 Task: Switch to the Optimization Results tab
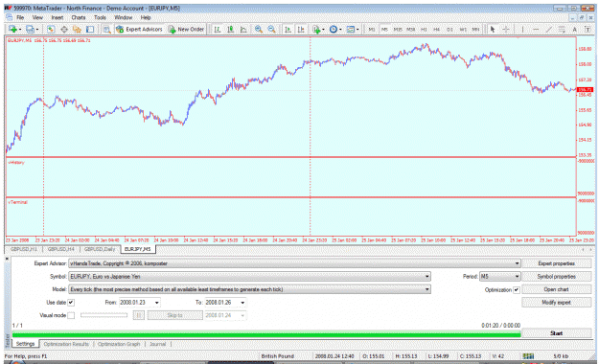tap(66, 344)
